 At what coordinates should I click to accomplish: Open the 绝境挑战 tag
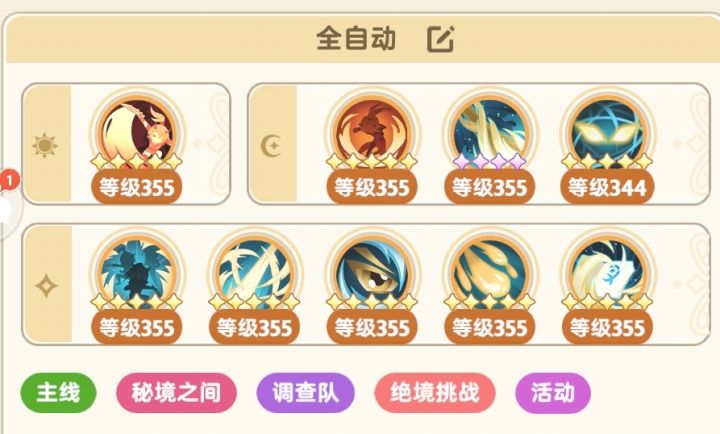tap(435, 393)
